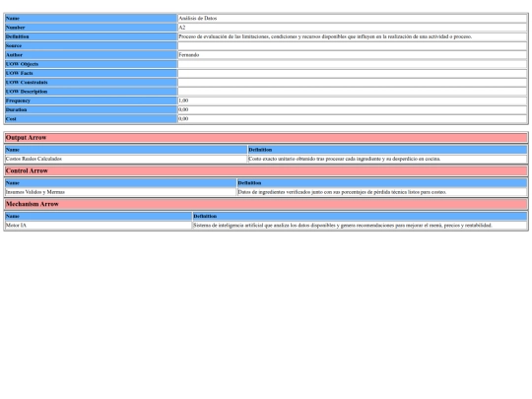
Task: Click the 'UOW Facts' label
Action: pyautogui.click(x=20, y=73)
